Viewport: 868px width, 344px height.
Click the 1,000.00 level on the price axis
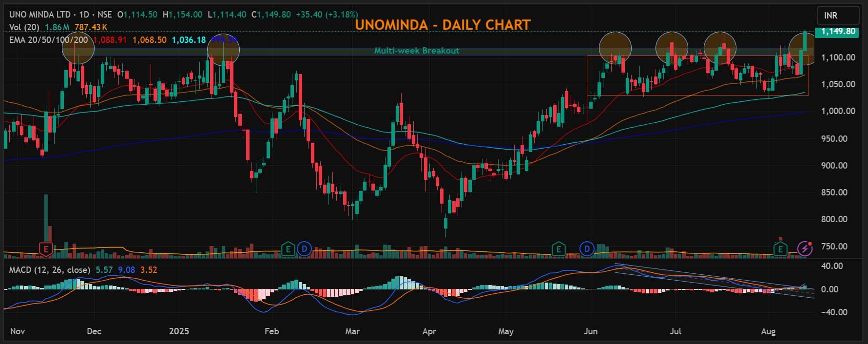tap(838, 111)
